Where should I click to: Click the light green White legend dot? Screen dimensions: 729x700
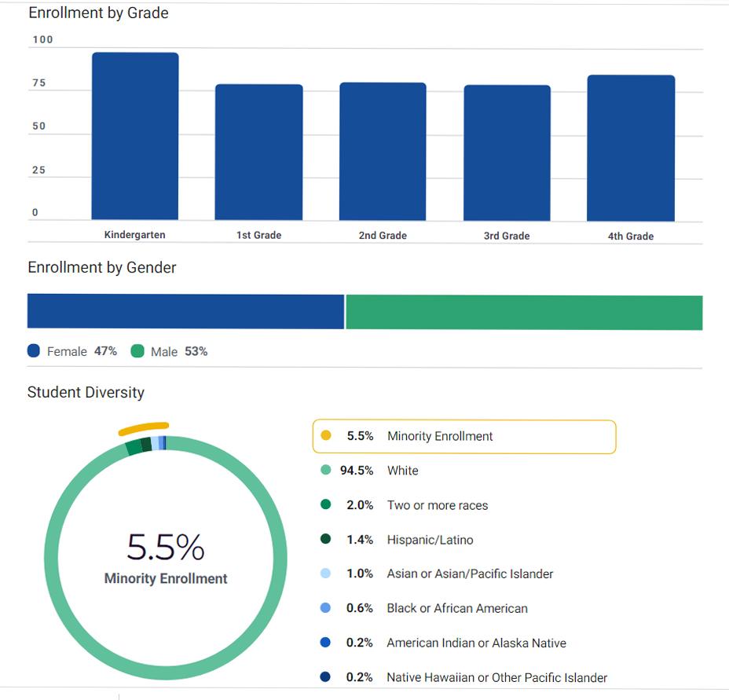pyautogui.click(x=326, y=471)
